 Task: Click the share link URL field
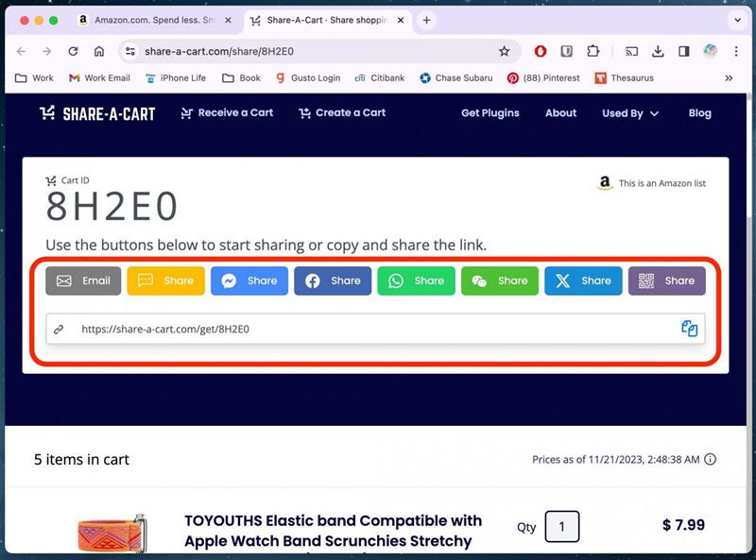[x=359, y=329]
